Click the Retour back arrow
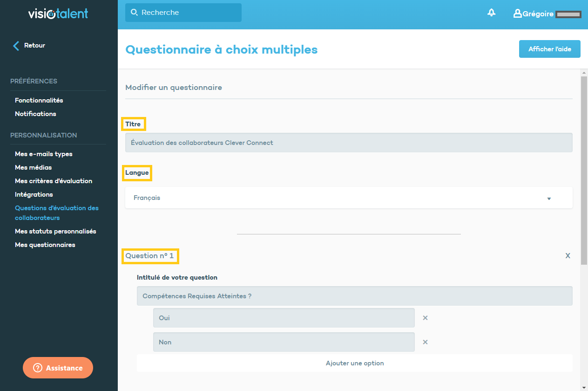The width and height of the screenshot is (588, 391). (16, 46)
